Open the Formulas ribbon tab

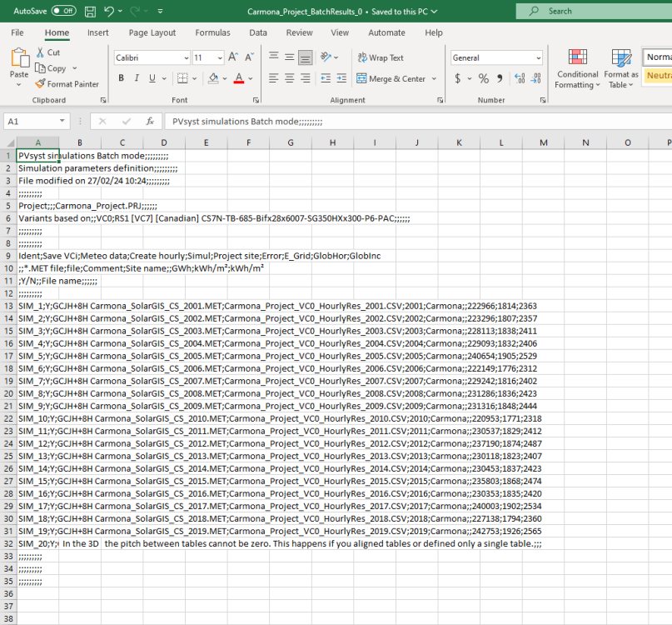click(x=212, y=32)
